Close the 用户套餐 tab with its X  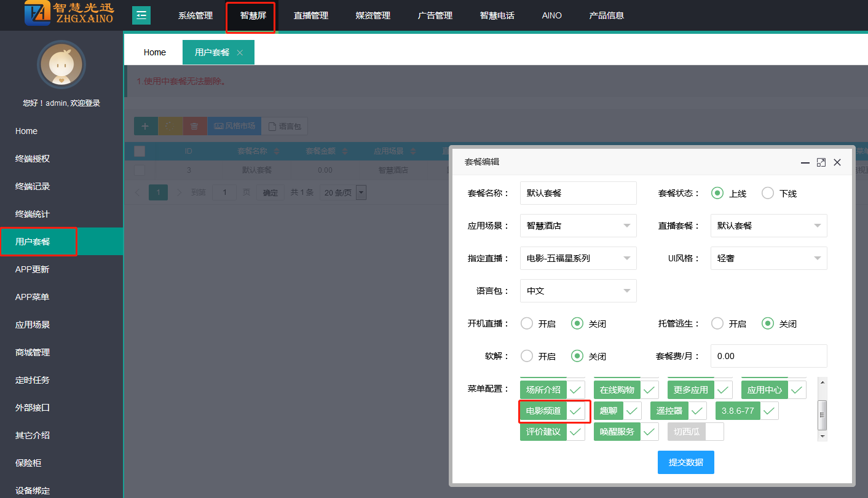[240, 53]
